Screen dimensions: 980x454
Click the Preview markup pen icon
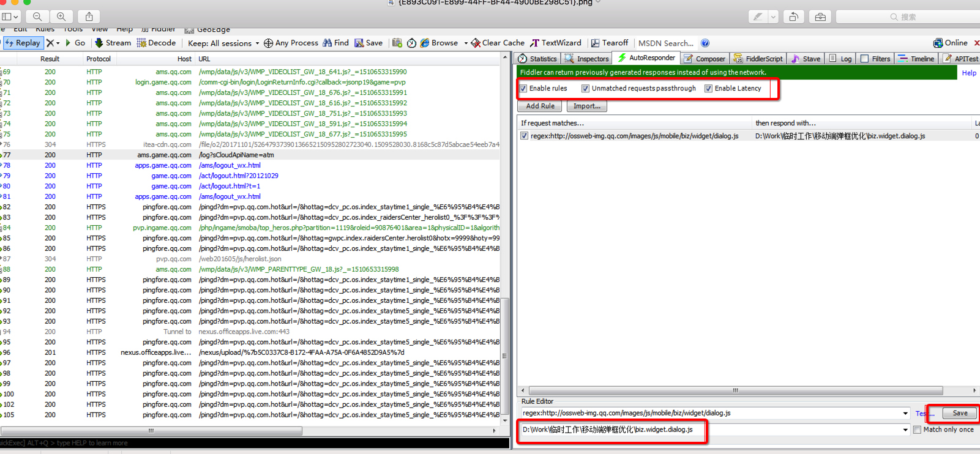(x=758, y=17)
